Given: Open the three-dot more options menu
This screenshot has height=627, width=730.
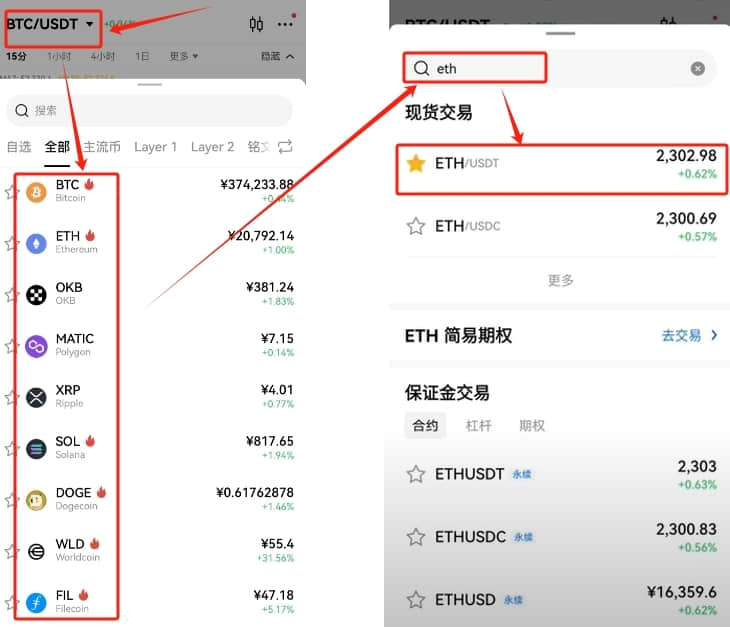Looking at the screenshot, I should tap(285, 24).
